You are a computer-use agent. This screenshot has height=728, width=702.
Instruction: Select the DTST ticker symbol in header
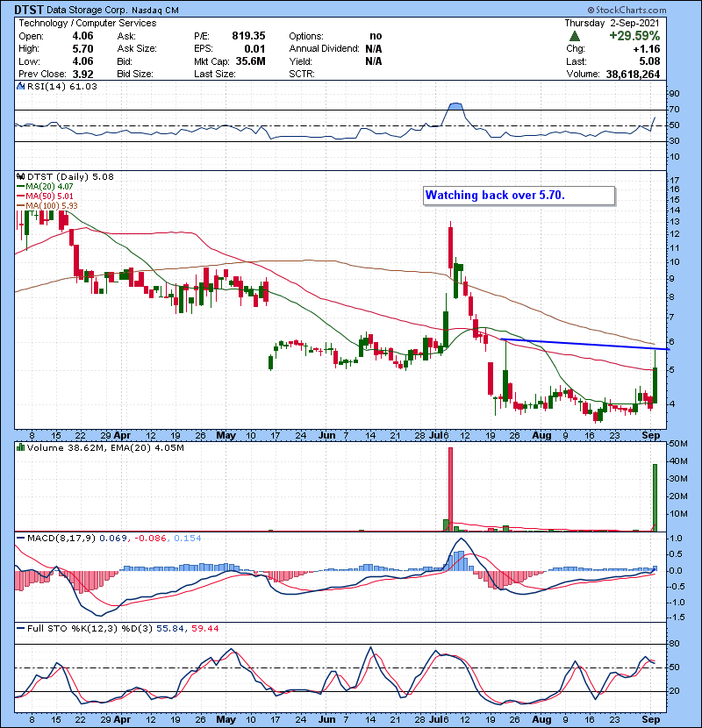29,10
